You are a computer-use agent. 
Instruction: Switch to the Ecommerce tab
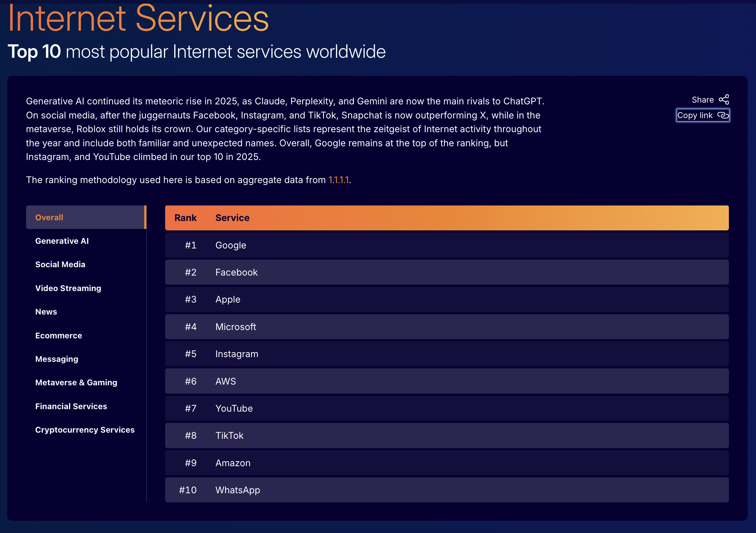click(59, 335)
